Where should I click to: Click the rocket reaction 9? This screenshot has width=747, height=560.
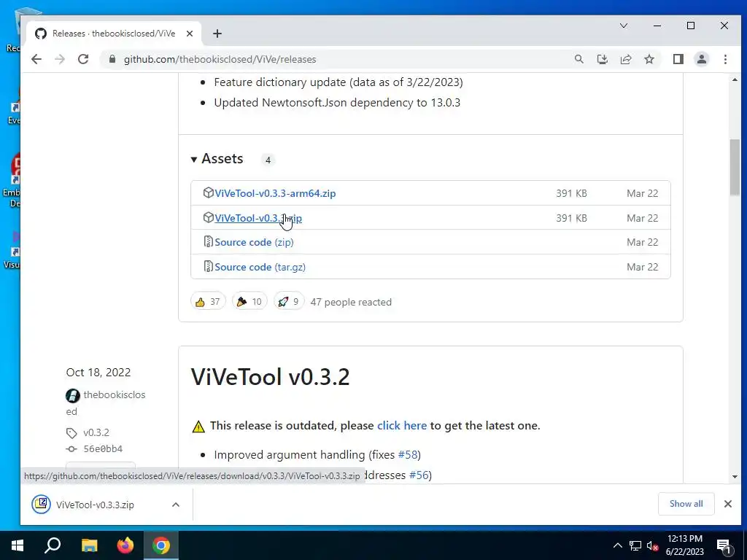(x=289, y=301)
